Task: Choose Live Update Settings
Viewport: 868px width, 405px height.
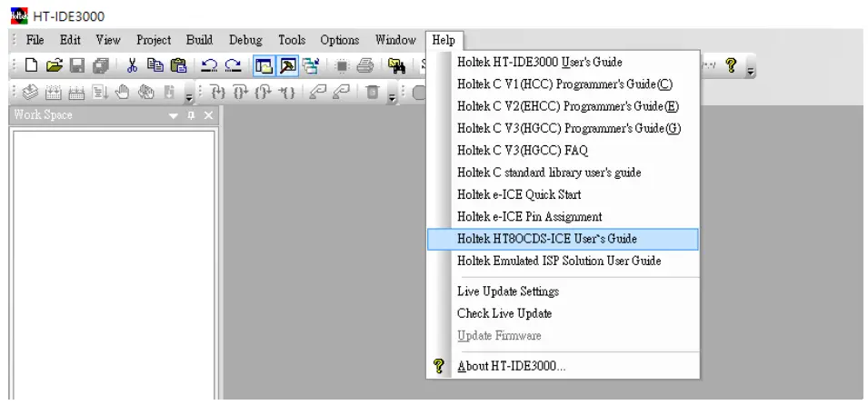Action: pyautogui.click(x=563, y=291)
